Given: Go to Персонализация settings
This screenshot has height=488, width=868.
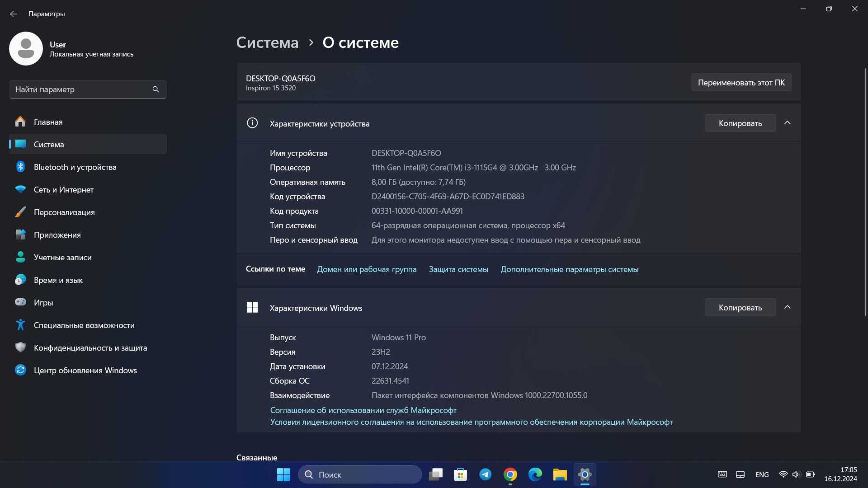Looking at the screenshot, I should pyautogui.click(x=88, y=212).
